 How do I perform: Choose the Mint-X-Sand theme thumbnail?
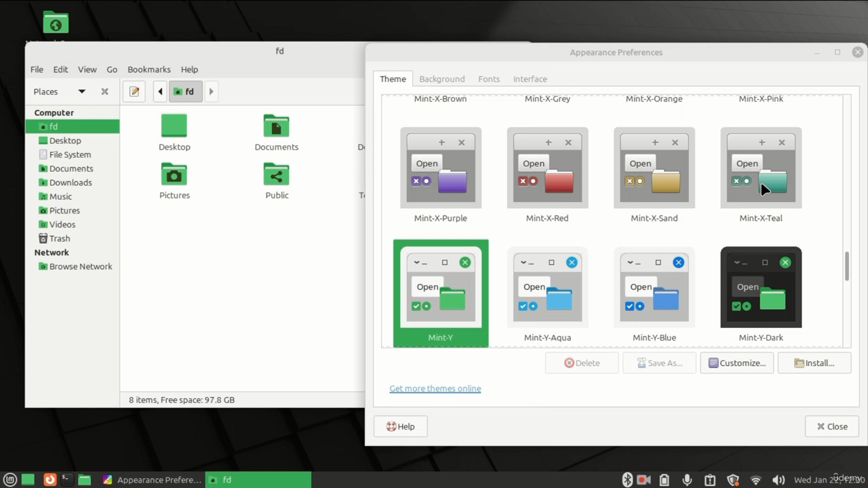coord(654,168)
